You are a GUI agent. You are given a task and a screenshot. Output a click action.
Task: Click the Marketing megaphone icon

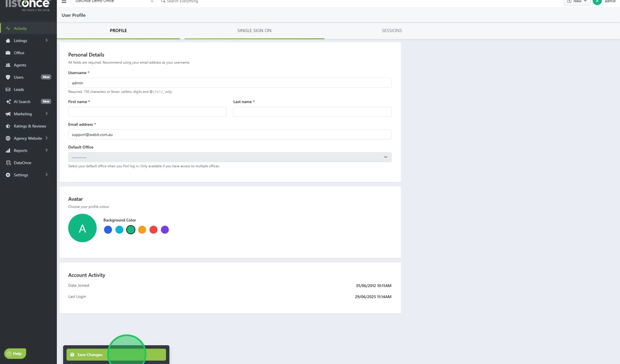[x=8, y=114]
